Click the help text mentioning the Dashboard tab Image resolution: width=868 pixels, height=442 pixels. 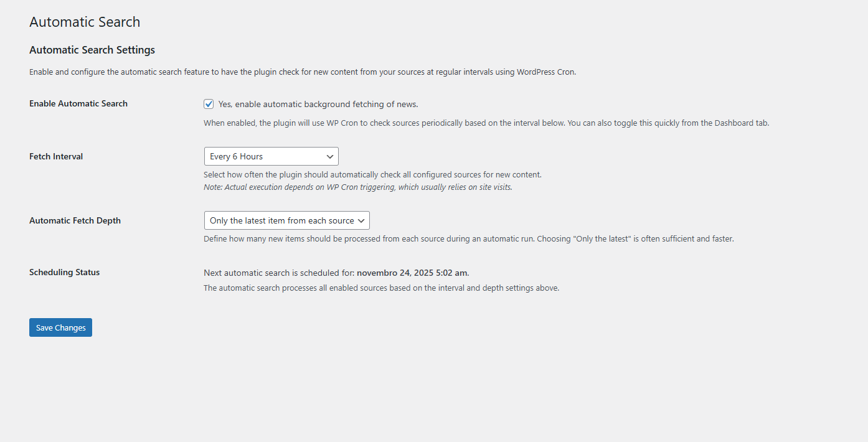(x=486, y=123)
